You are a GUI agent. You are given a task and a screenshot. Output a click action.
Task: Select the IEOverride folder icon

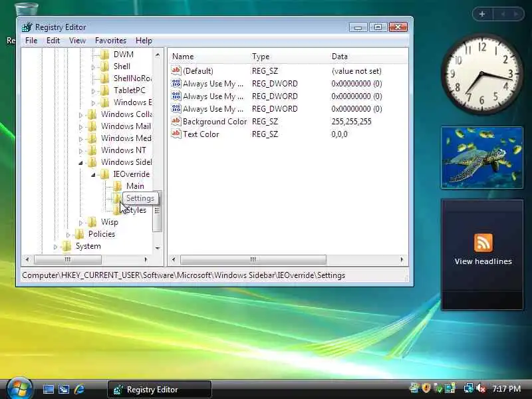pos(105,174)
